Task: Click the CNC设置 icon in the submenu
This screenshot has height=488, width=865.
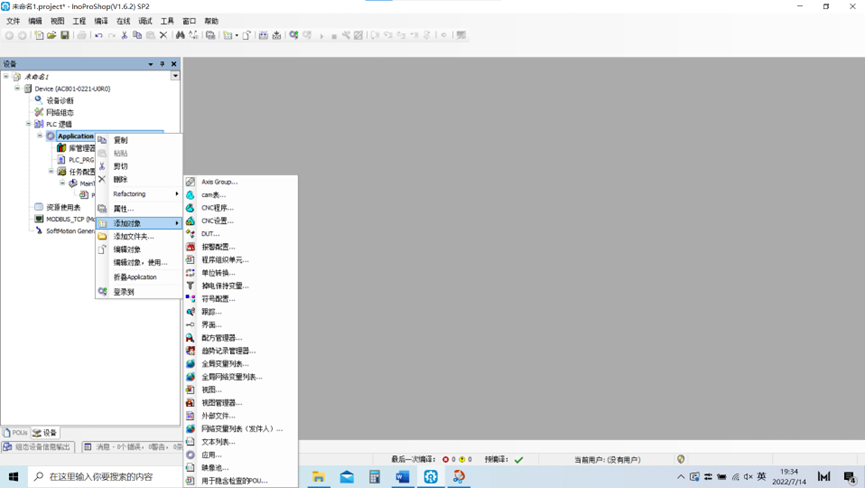Action: coord(190,221)
